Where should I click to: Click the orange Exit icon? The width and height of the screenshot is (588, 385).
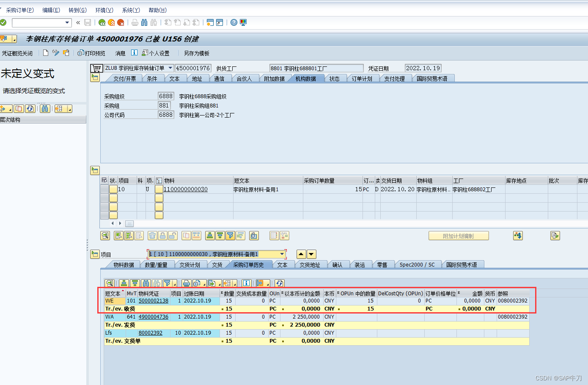pyautogui.click(x=111, y=22)
